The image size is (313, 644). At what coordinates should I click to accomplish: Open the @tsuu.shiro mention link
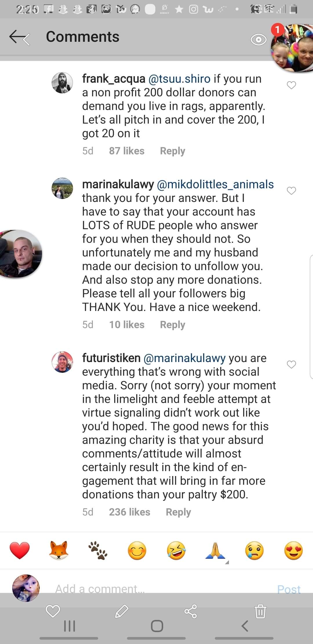[x=179, y=79]
